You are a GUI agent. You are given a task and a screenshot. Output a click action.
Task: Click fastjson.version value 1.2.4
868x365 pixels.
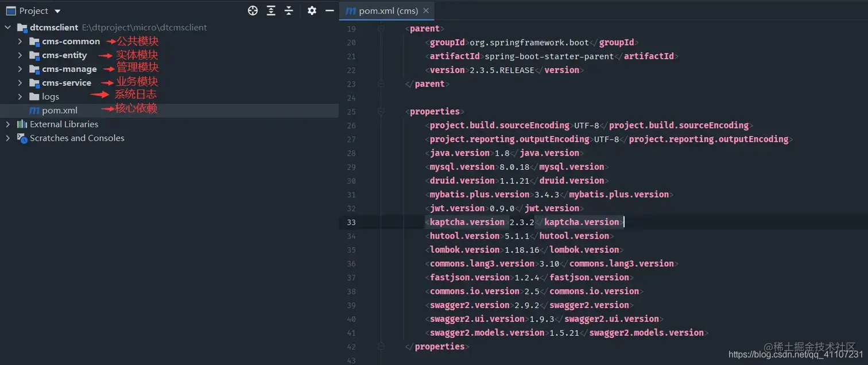(527, 277)
